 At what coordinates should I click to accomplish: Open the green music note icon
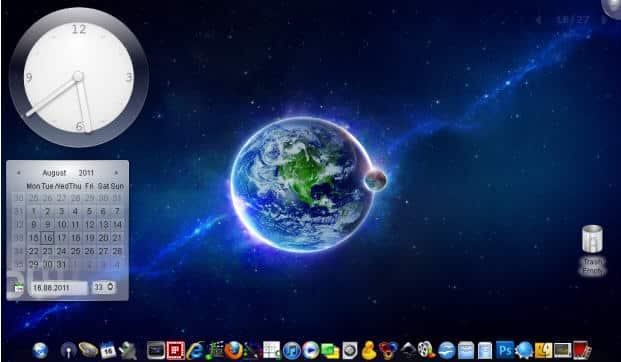pyautogui.click(x=215, y=351)
